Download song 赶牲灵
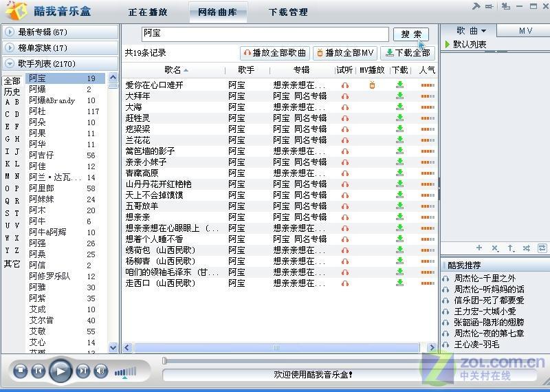This screenshot has width=550, height=392. click(399, 118)
